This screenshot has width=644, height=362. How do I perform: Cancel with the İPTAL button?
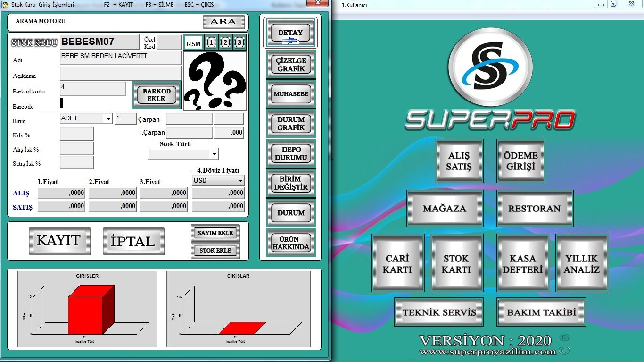click(x=133, y=241)
